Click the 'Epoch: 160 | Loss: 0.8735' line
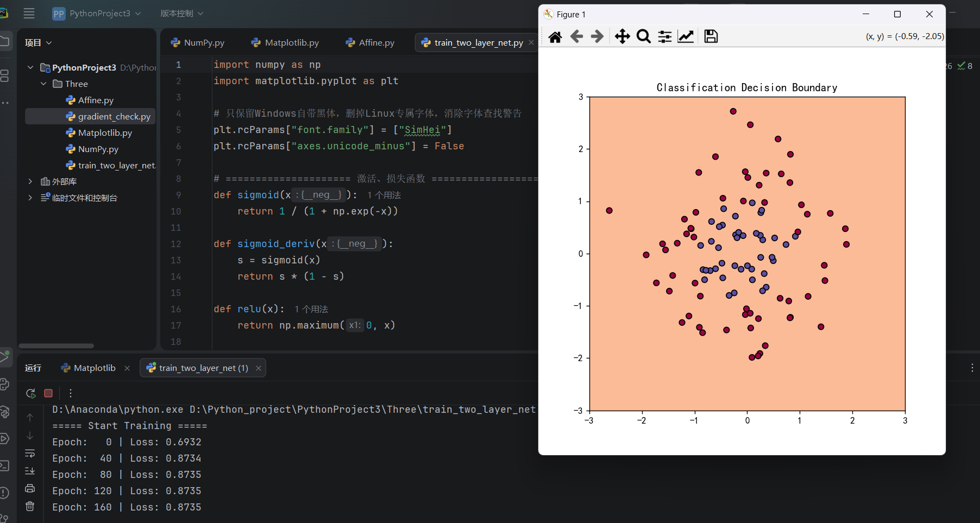 pos(127,507)
